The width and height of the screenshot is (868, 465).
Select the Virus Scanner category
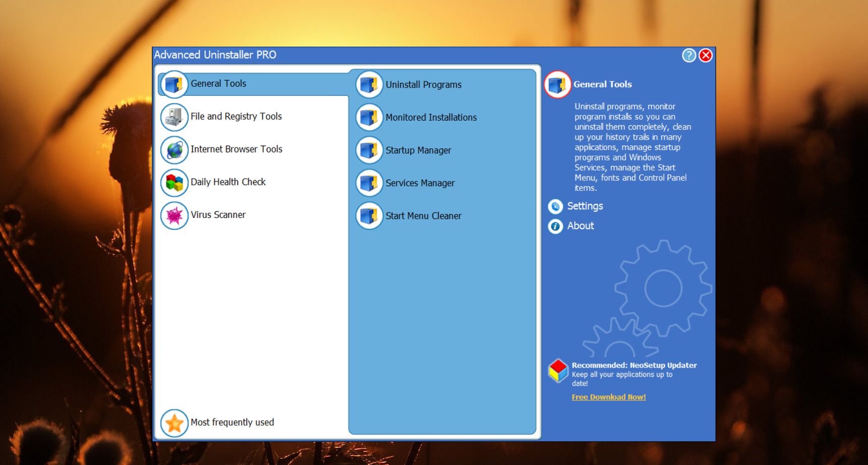tap(218, 215)
